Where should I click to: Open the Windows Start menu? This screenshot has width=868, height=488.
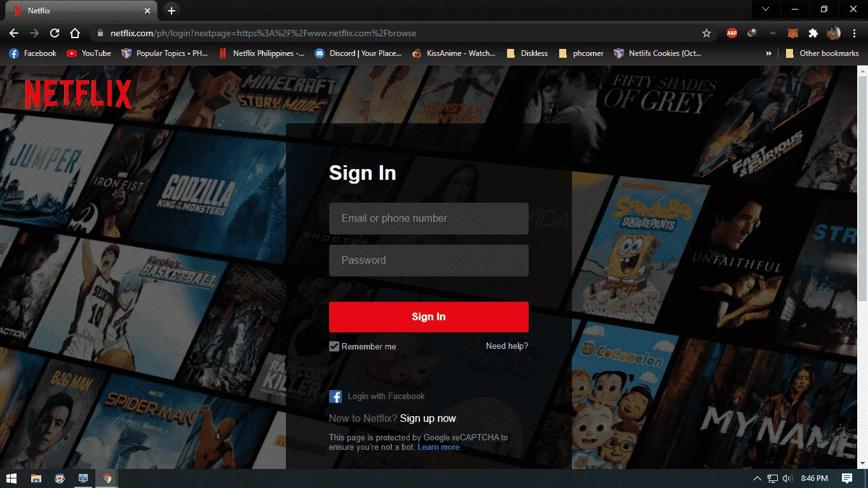click(11, 478)
